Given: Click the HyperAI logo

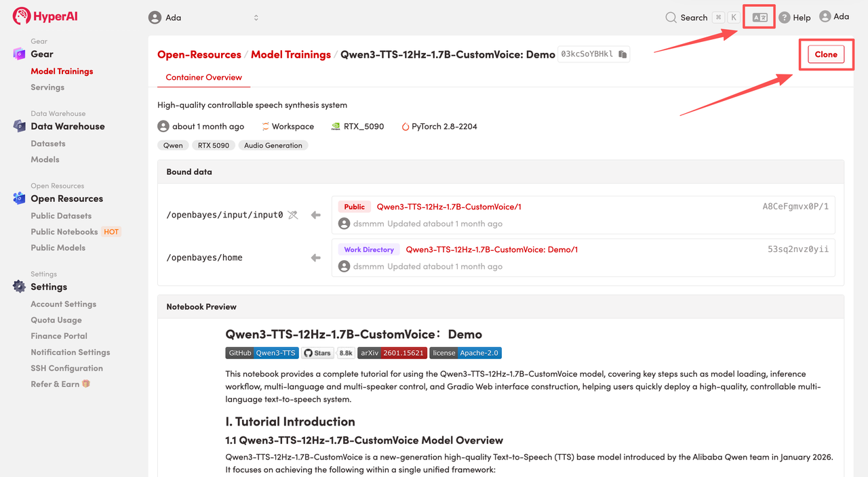Looking at the screenshot, I should point(45,16).
